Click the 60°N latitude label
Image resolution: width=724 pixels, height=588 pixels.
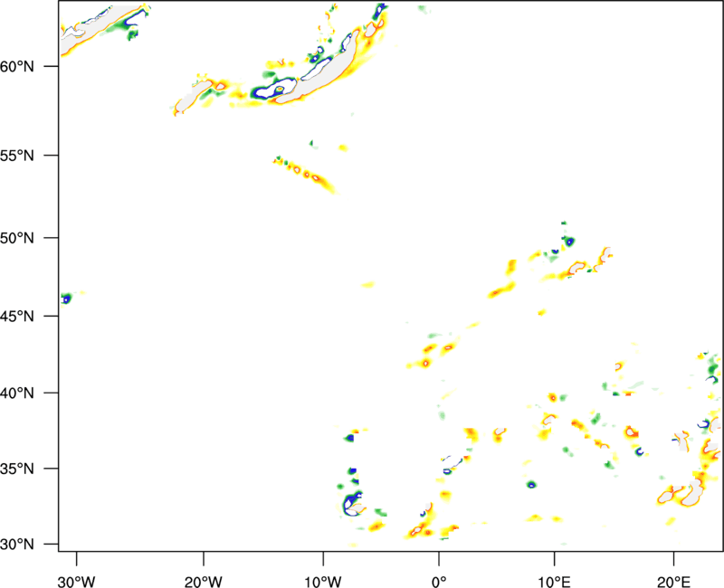point(17,66)
